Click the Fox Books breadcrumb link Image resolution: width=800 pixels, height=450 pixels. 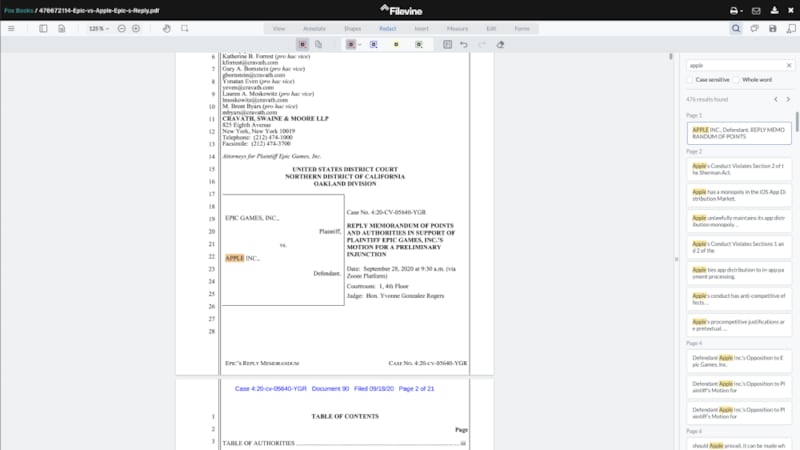[x=16, y=10]
